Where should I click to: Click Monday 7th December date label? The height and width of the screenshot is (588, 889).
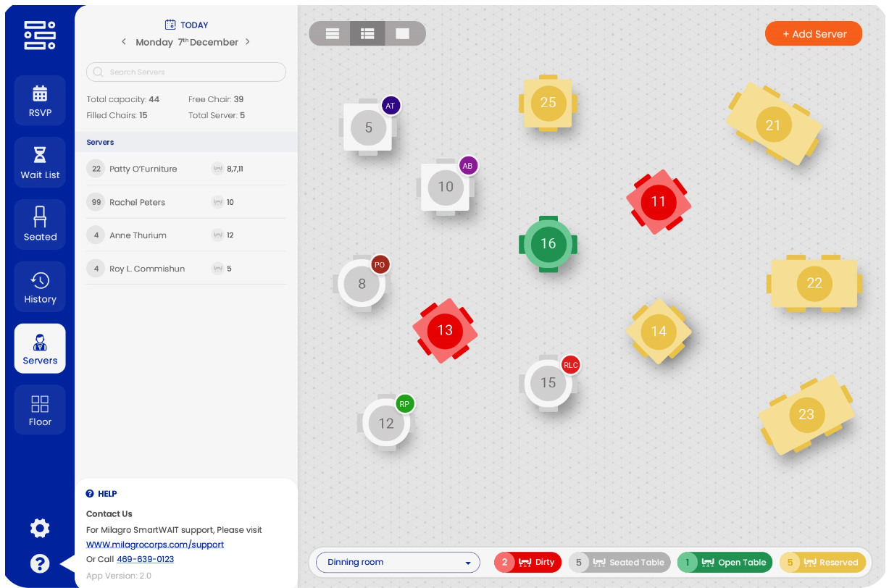187,42
